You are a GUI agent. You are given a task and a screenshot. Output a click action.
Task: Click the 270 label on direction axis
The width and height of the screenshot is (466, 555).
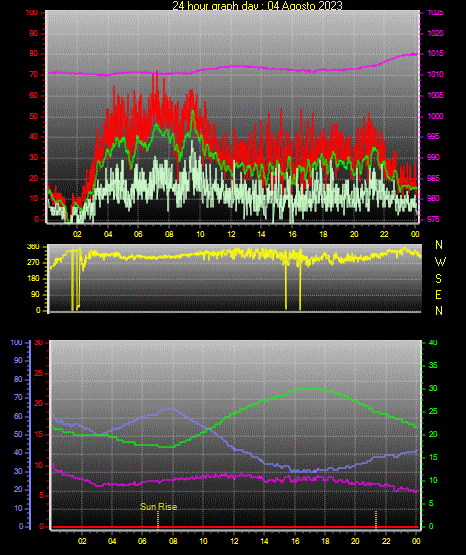pyautogui.click(x=33, y=263)
